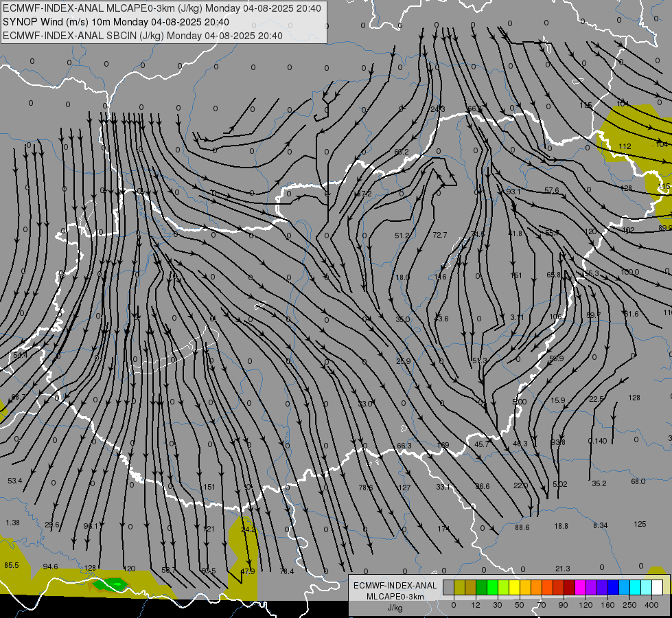Click the map value 88.6
Viewport: 672px width, 618px height.
tap(522, 527)
